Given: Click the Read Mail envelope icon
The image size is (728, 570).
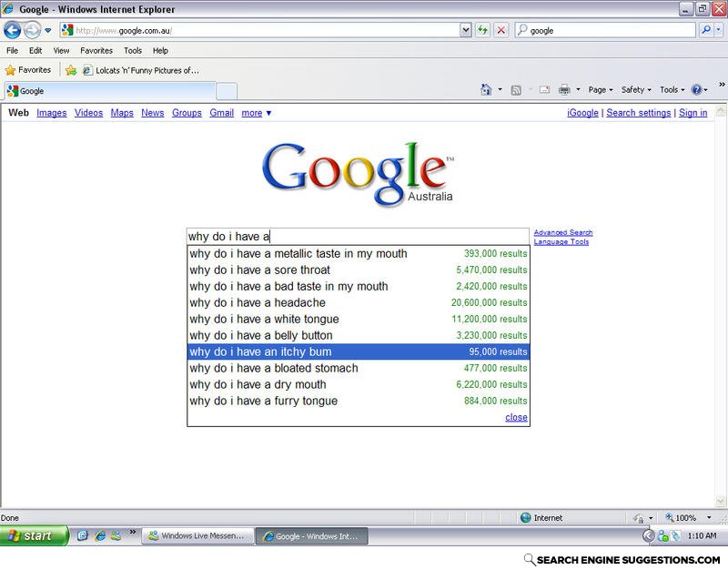Looking at the screenshot, I should pos(544,90).
